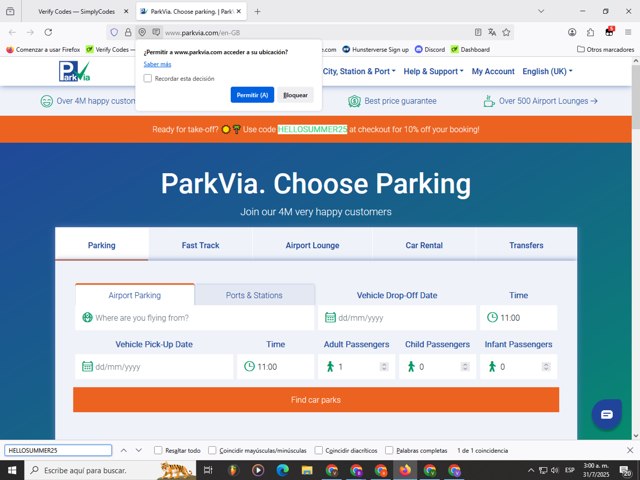Close the find bar

pos(630,450)
